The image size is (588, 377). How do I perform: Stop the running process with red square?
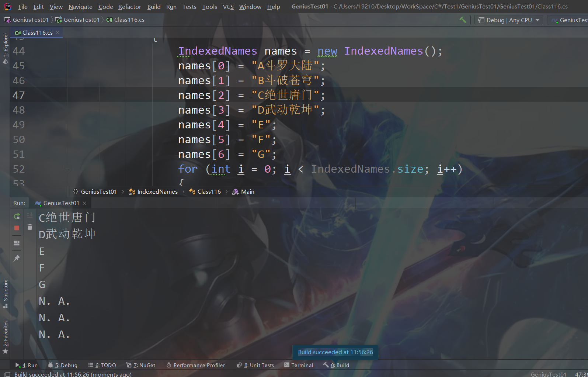pos(17,228)
